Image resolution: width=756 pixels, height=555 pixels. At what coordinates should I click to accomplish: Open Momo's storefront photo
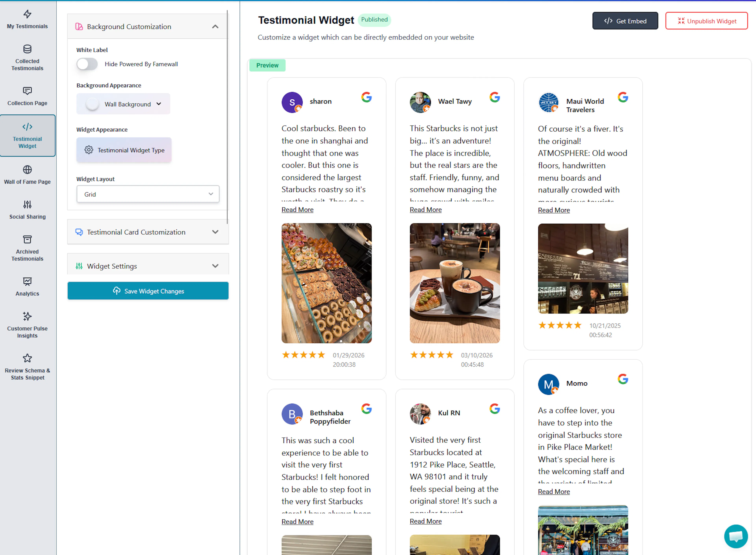[583, 530]
